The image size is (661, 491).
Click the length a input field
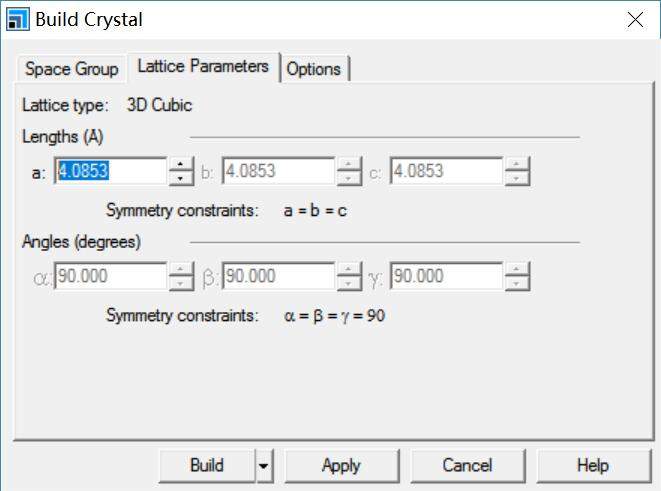[x=110, y=171]
